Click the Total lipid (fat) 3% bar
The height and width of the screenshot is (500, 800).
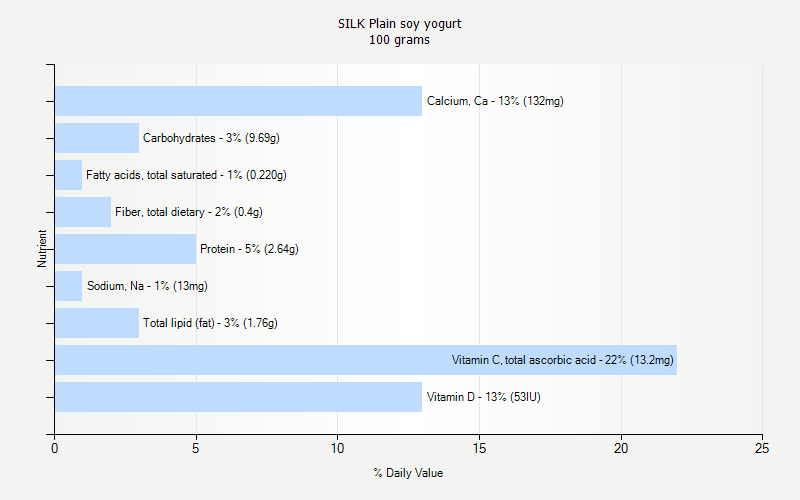pos(97,323)
